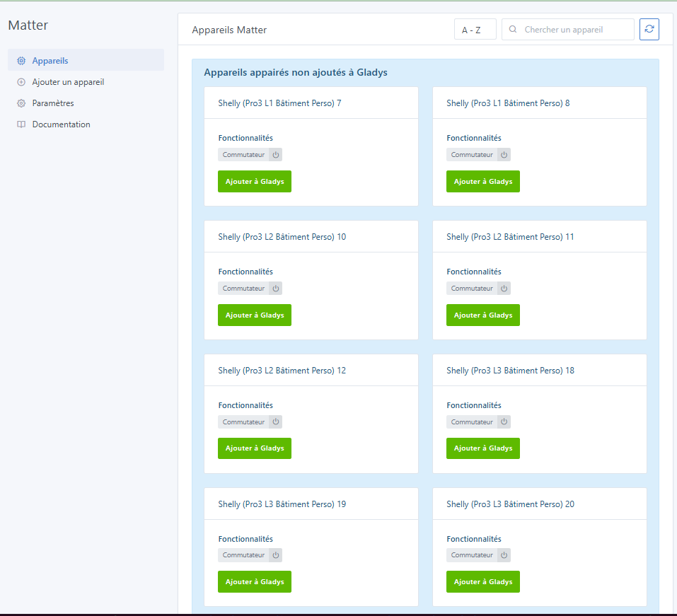Click power icon on Shelly Pro3 L1 7

pos(276,155)
